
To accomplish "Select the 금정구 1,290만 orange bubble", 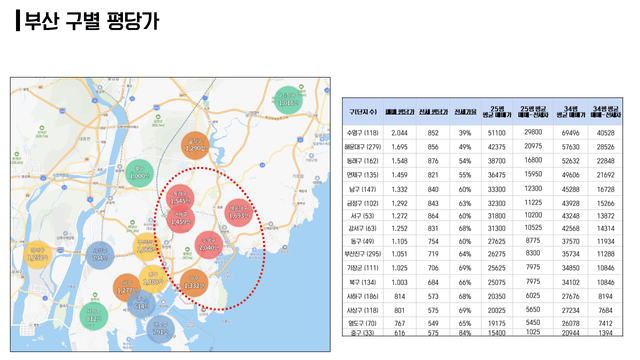I will (x=195, y=146).
